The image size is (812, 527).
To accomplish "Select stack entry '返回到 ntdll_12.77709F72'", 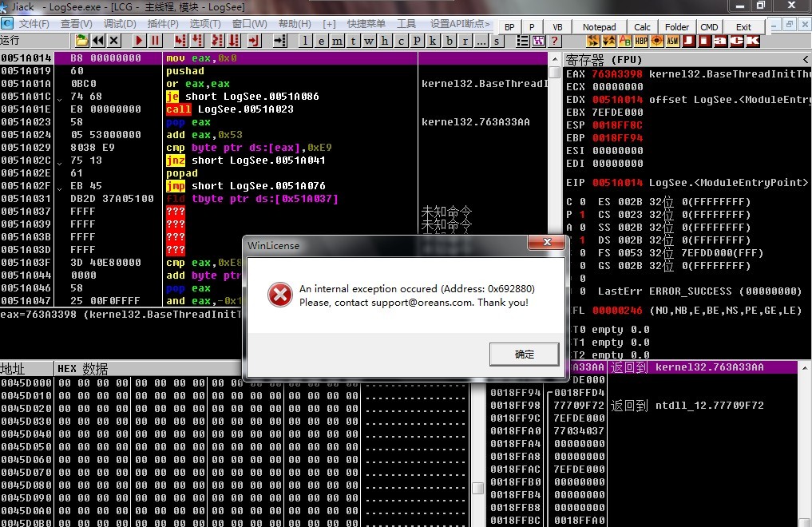I will point(687,406).
